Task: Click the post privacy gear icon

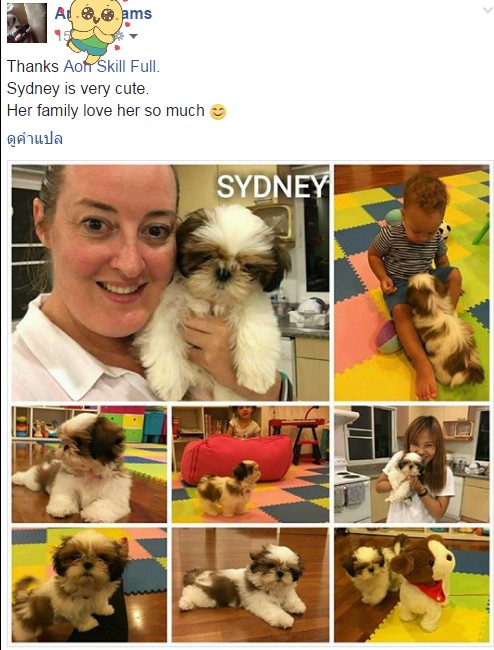Action: (x=120, y=36)
